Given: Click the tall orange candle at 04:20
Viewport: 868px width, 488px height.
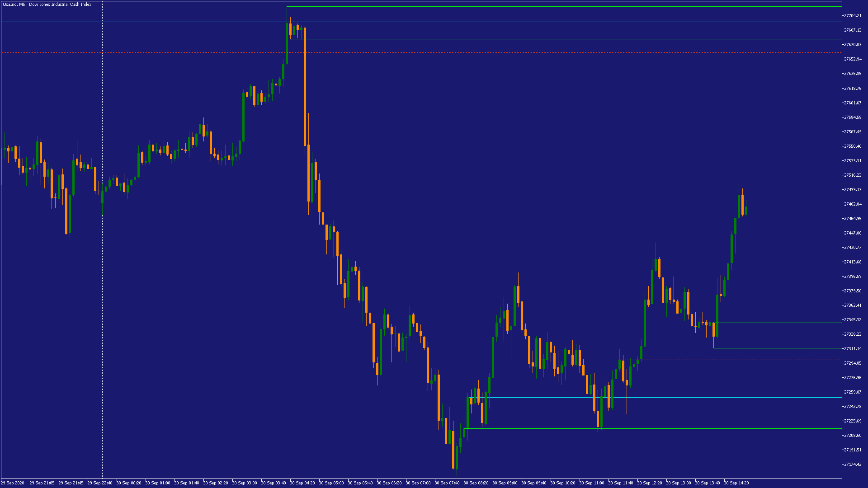Looking at the screenshot, I should pyautogui.click(x=305, y=86).
